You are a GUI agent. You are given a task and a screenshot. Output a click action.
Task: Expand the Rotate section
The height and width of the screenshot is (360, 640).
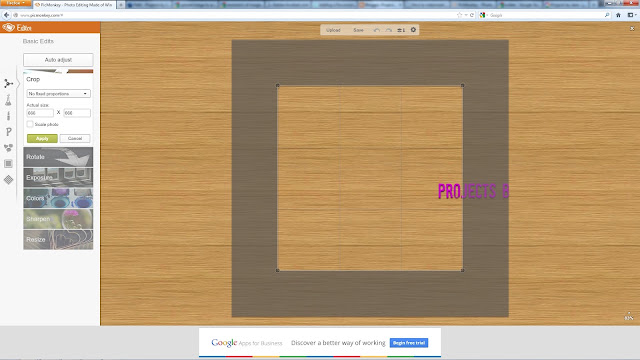pos(58,157)
